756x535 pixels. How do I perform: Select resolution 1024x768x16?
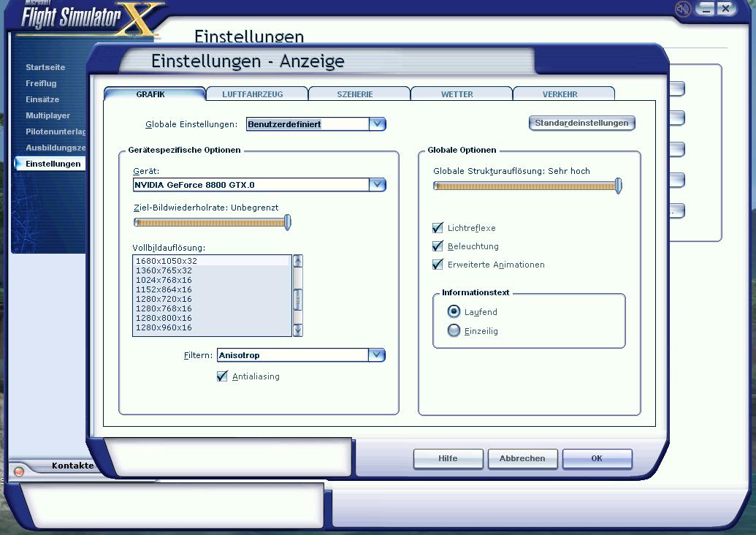click(x=212, y=280)
